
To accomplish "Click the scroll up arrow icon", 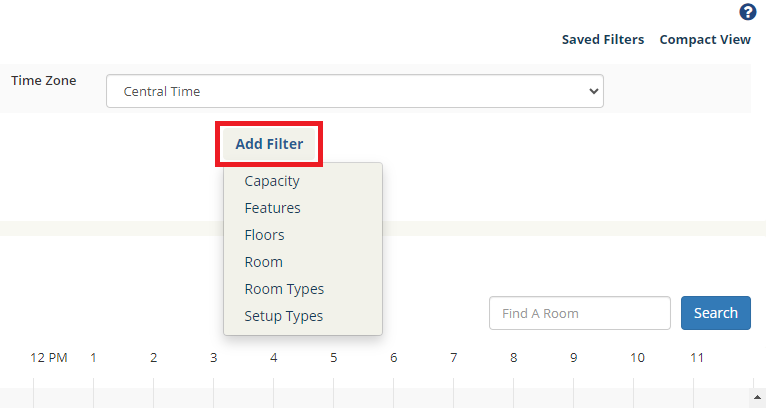I will (x=757, y=397).
